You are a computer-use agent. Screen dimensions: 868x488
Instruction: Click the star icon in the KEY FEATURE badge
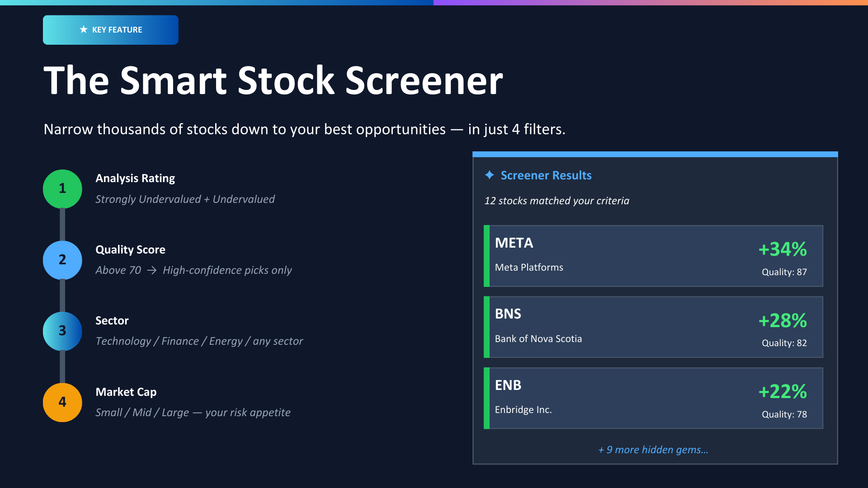[x=83, y=29]
